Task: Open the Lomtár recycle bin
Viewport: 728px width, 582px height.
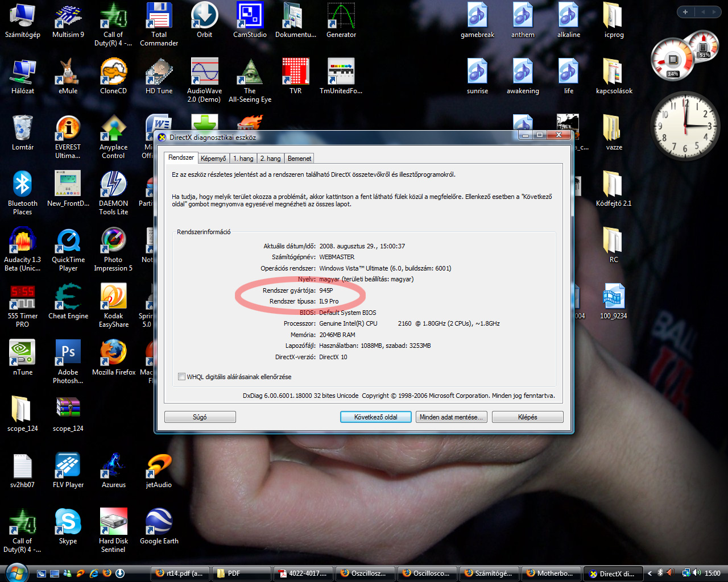Action: (23, 133)
